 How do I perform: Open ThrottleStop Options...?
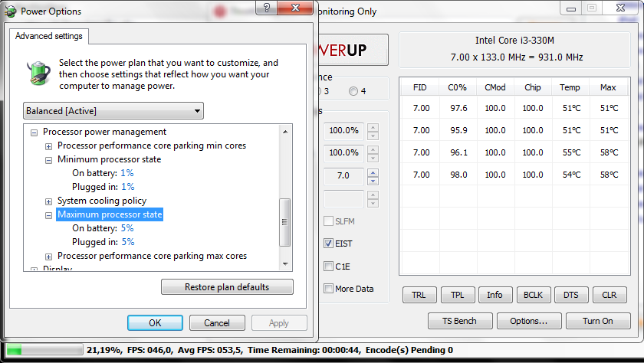[x=529, y=321]
